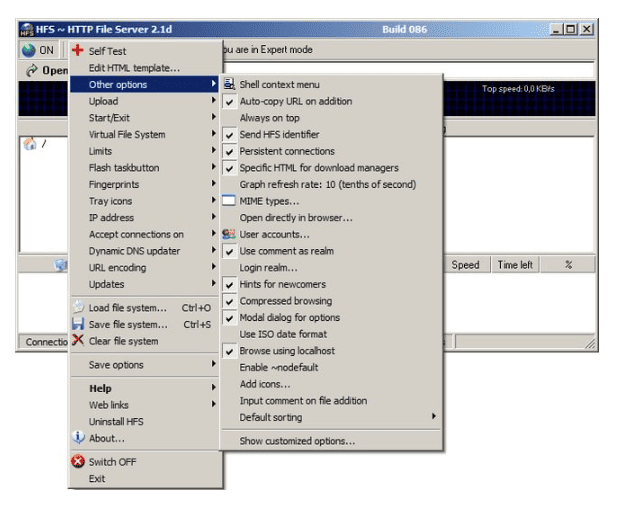Select Exit from the menu
Viewport: 617px width, 507px height.
coord(144,478)
